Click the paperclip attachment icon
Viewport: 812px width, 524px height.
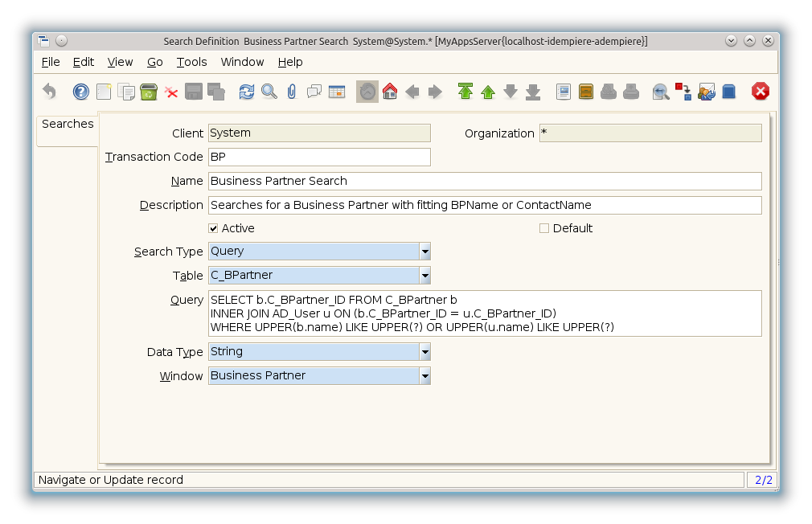(x=292, y=92)
